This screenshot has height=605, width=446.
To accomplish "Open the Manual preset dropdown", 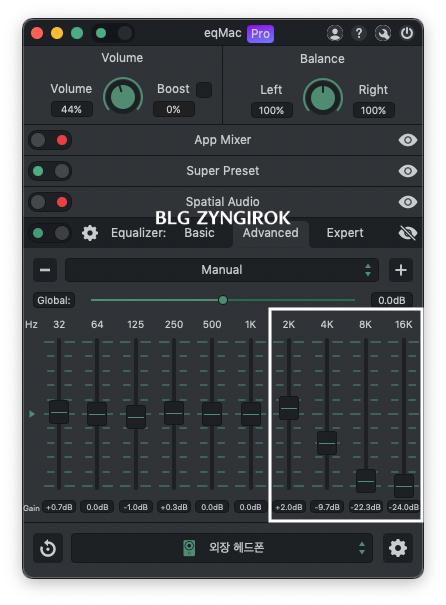I will [222, 270].
